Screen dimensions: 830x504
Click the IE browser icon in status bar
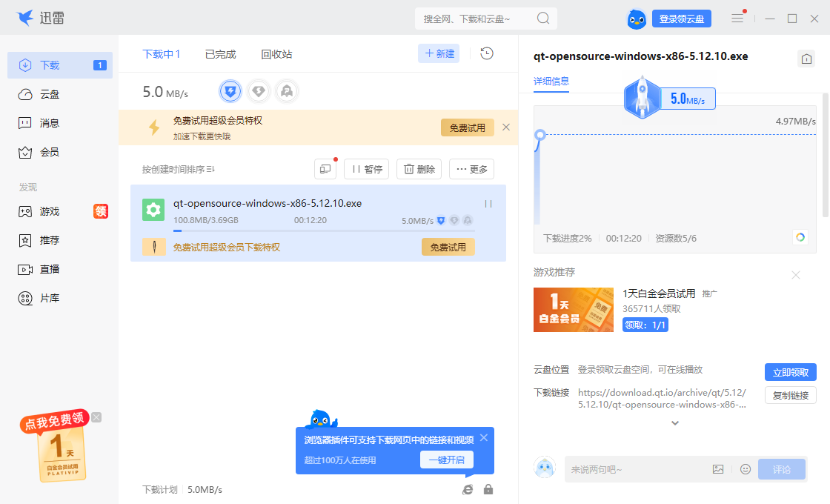pos(468,489)
